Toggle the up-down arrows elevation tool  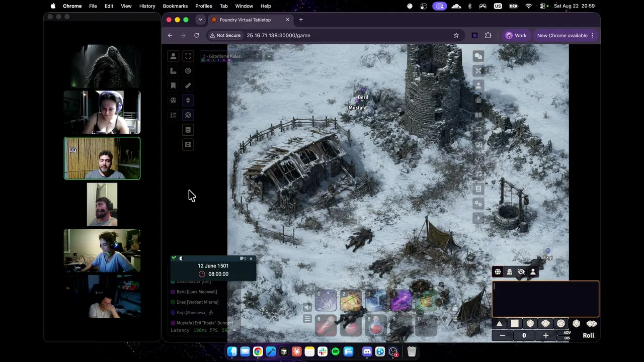(188, 101)
